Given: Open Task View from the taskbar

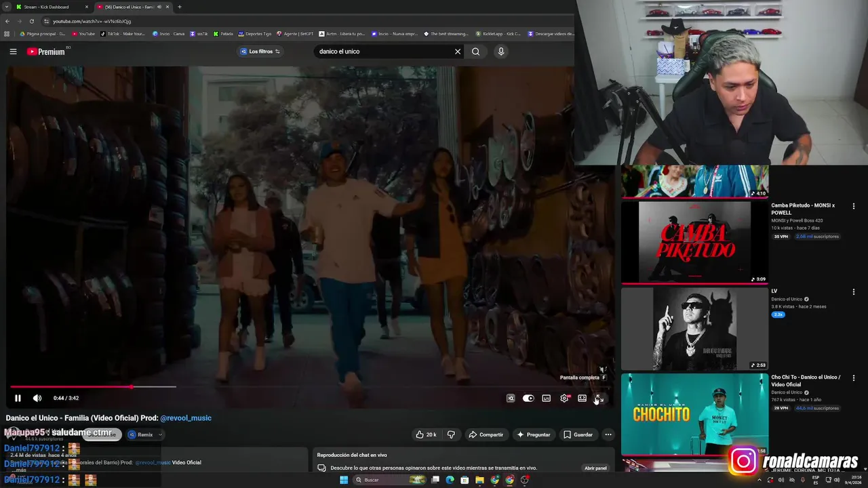Looking at the screenshot, I should [435, 480].
